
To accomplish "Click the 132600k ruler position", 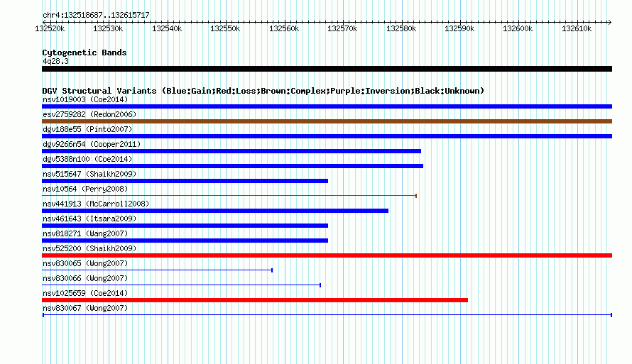I will tap(518, 28).
